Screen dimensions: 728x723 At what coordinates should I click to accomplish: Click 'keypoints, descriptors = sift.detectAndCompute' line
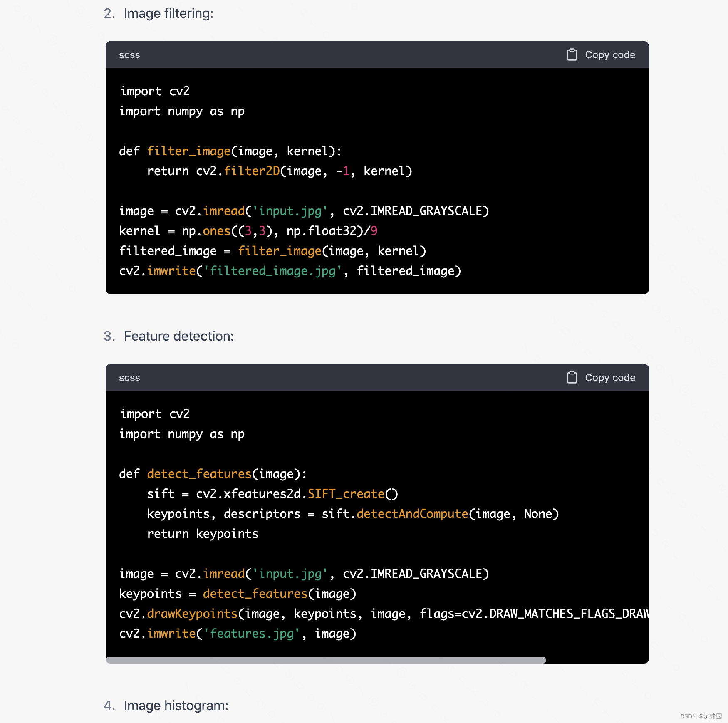pos(353,514)
